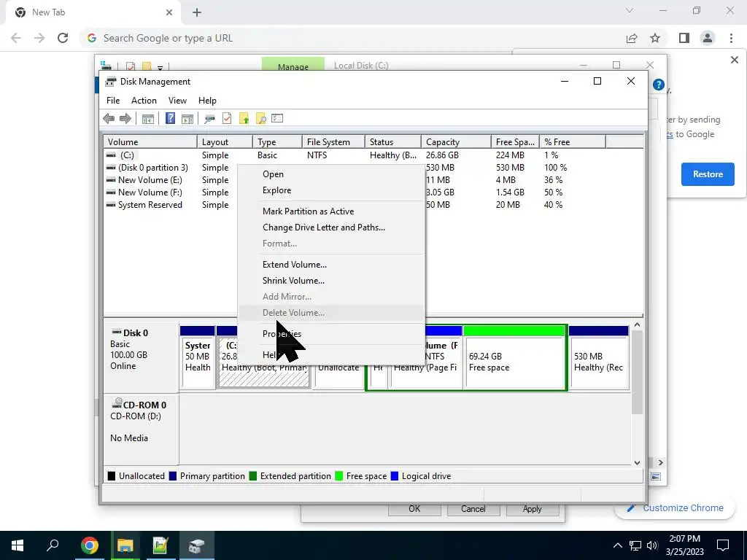Click the Properties checkmark toolbar icon
The image size is (747, 560).
click(227, 119)
